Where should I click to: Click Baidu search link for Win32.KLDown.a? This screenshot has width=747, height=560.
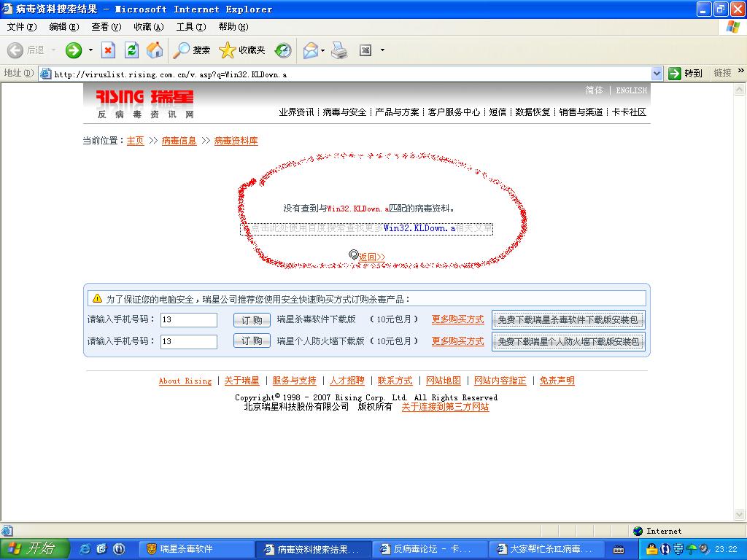tap(366, 228)
